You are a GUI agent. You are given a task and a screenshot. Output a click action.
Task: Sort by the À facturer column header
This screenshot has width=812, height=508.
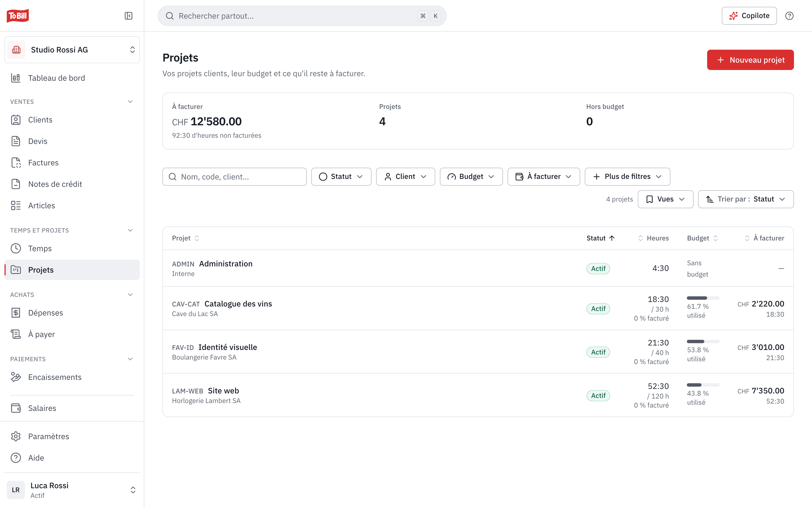click(x=764, y=238)
